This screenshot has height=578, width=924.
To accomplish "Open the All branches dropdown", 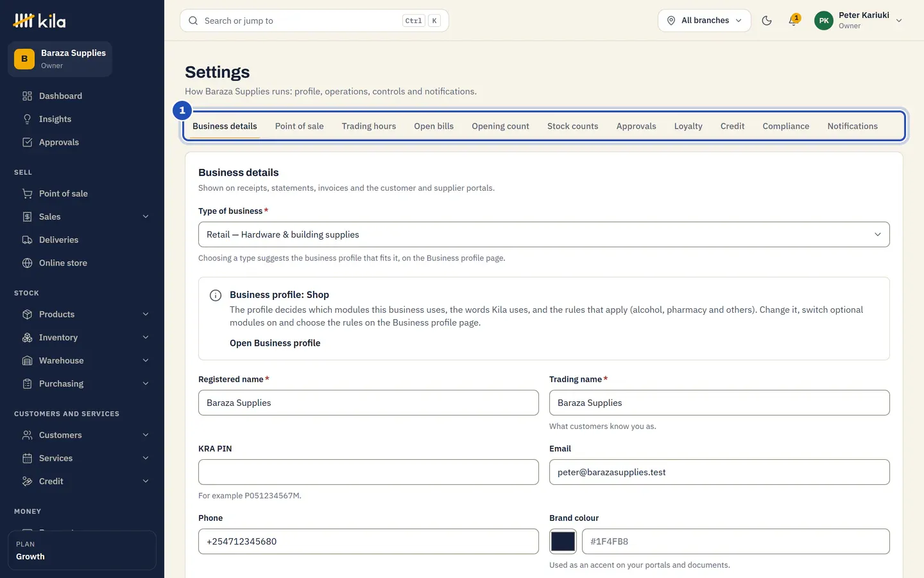I will [x=704, y=21].
